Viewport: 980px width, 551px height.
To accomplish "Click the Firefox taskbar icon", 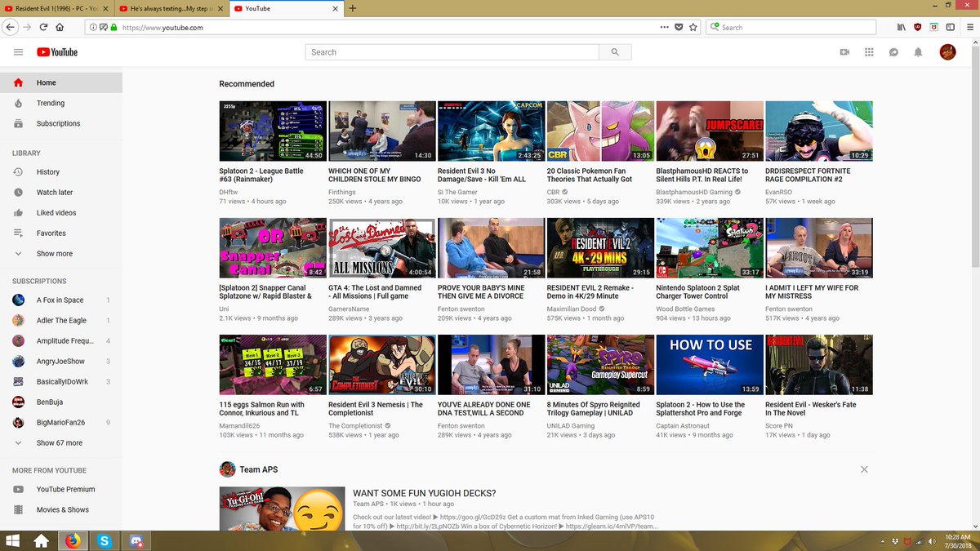I will [73, 540].
